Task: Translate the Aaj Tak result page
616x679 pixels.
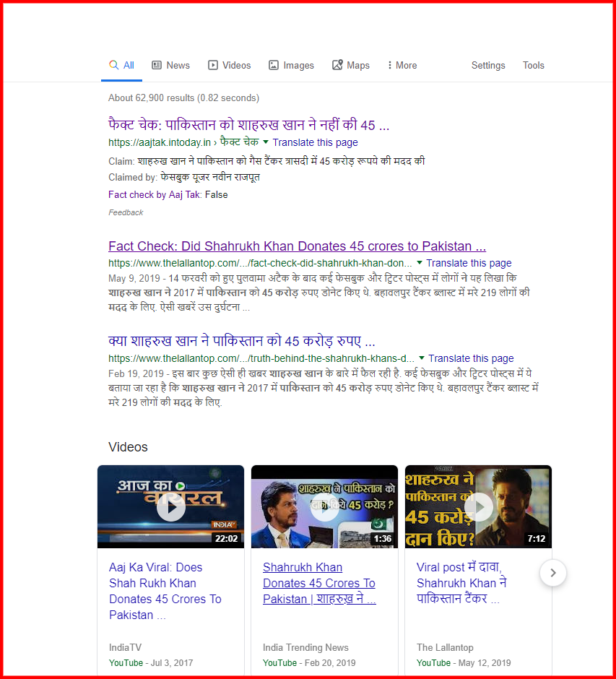Action: [315, 142]
